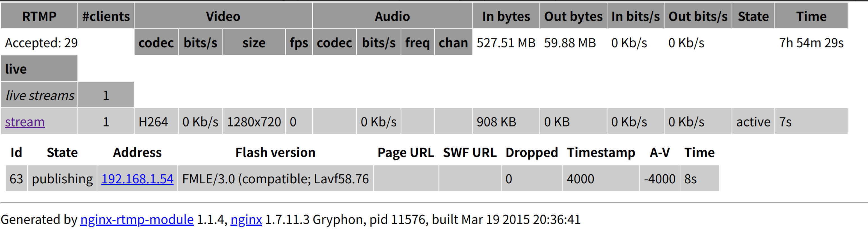Viewport: 868px width, 233px height.
Task: Click the State header in top table
Action: (x=753, y=16)
